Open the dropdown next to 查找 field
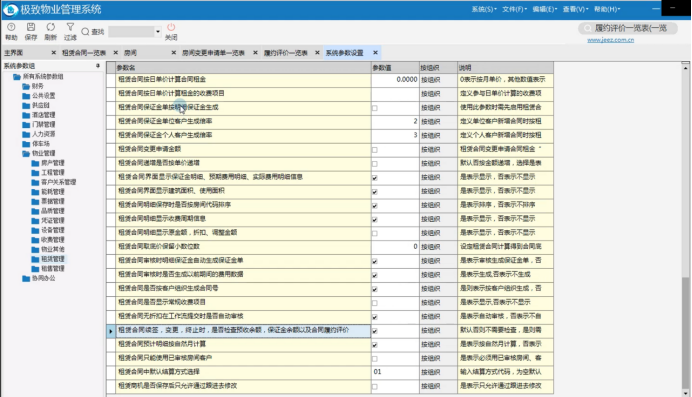The image size is (692, 397). tap(158, 32)
